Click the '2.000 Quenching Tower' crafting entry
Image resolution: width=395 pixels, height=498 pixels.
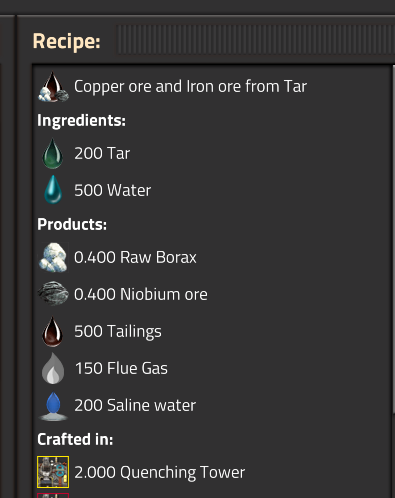click(x=159, y=473)
